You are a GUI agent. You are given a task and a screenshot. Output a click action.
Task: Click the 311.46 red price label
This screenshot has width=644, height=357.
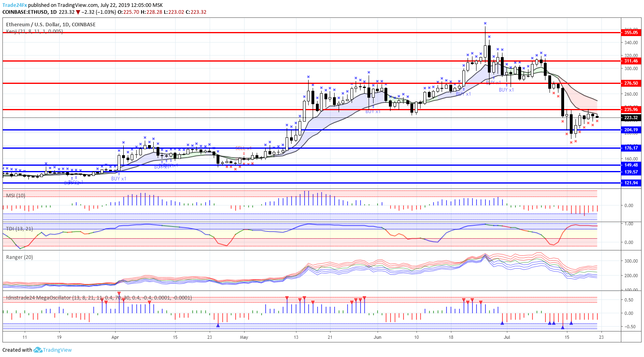pyautogui.click(x=631, y=61)
